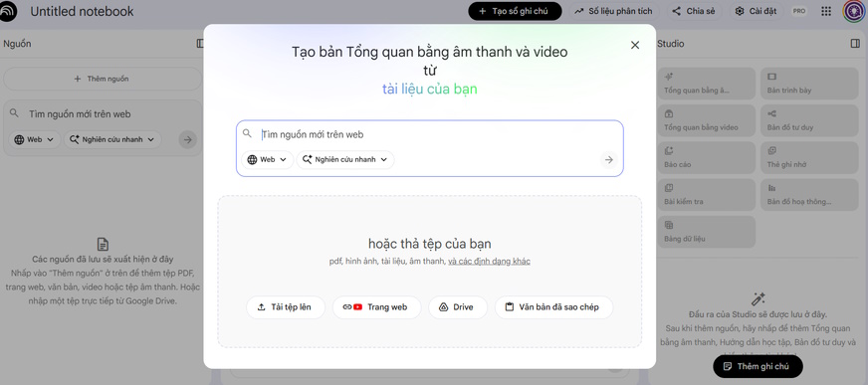868x385 pixels.
Task: Click Tải tệp lên upload button
Action: [285, 307]
